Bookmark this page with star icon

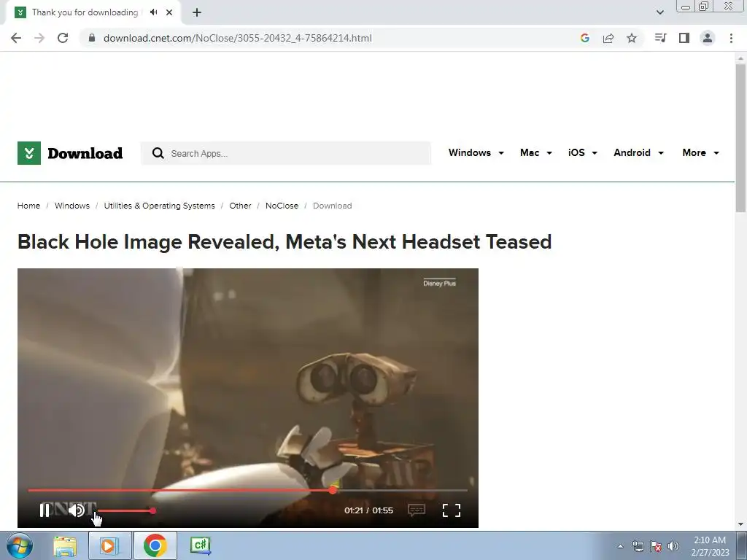tap(632, 38)
